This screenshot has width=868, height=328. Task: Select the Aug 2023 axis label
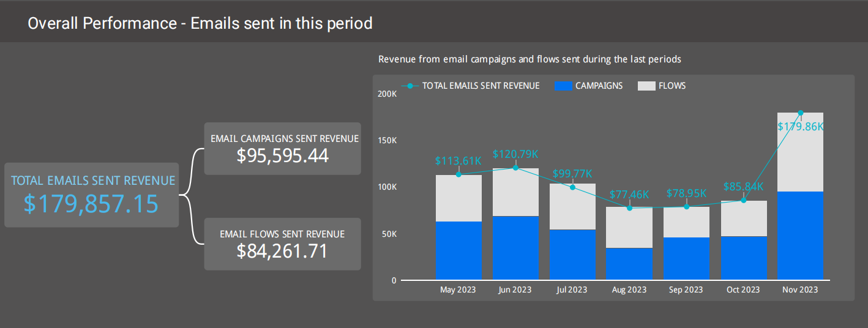pos(629,289)
